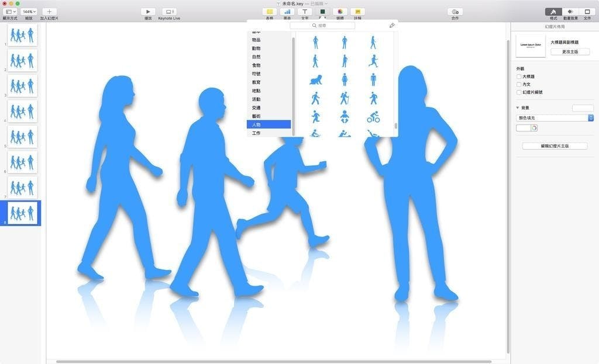The width and height of the screenshot is (599, 364).
Task: Choose the 食物 shape category
Action: click(269, 65)
